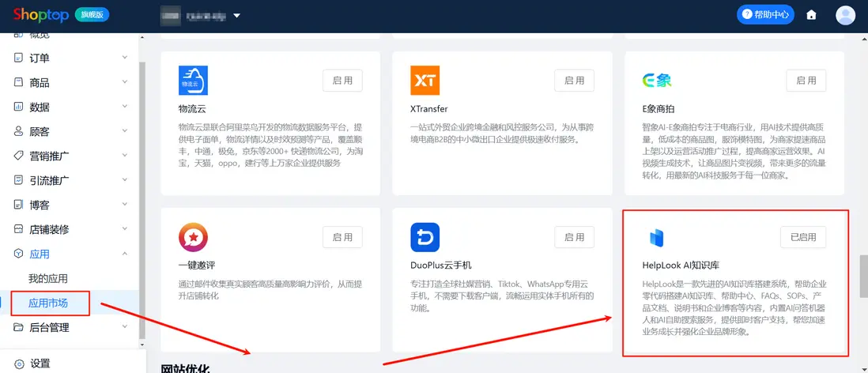Expand the 数据 menu chevron

[x=125, y=107]
